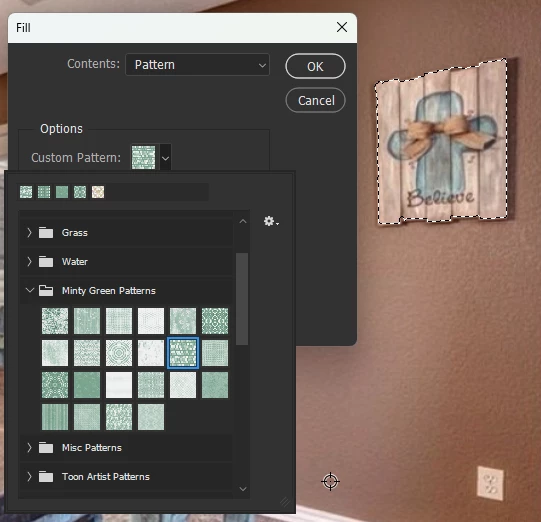Open the Contents dropdown set to Pattern
The height and width of the screenshot is (522, 541).
pos(197,65)
